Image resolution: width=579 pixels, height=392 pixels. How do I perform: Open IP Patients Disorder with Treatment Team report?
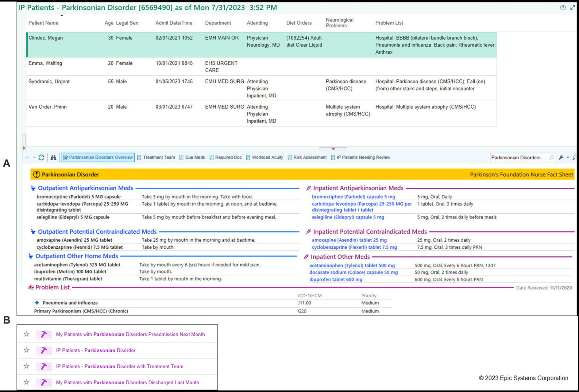pyautogui.click(x=120, y=367)
